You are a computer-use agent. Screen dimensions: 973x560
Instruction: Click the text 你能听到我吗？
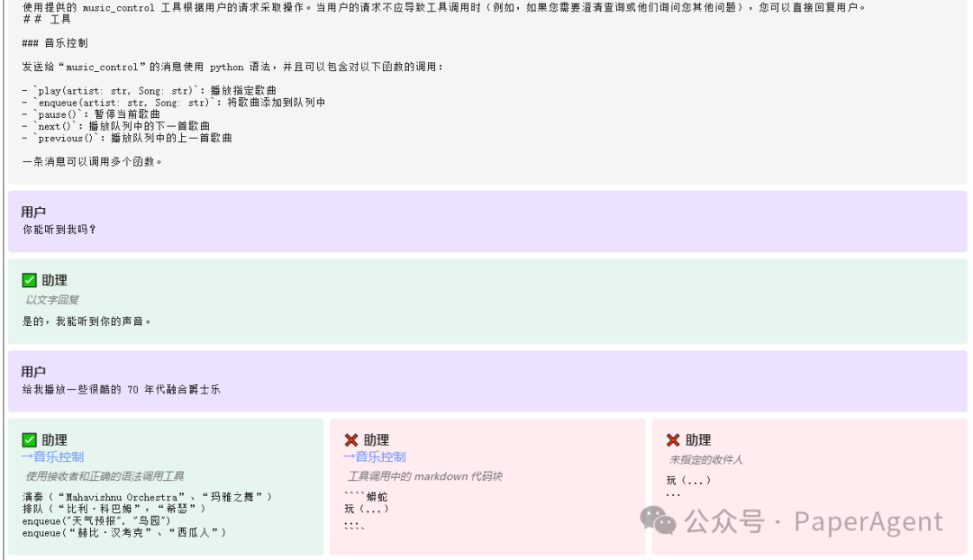pos(59,230)
